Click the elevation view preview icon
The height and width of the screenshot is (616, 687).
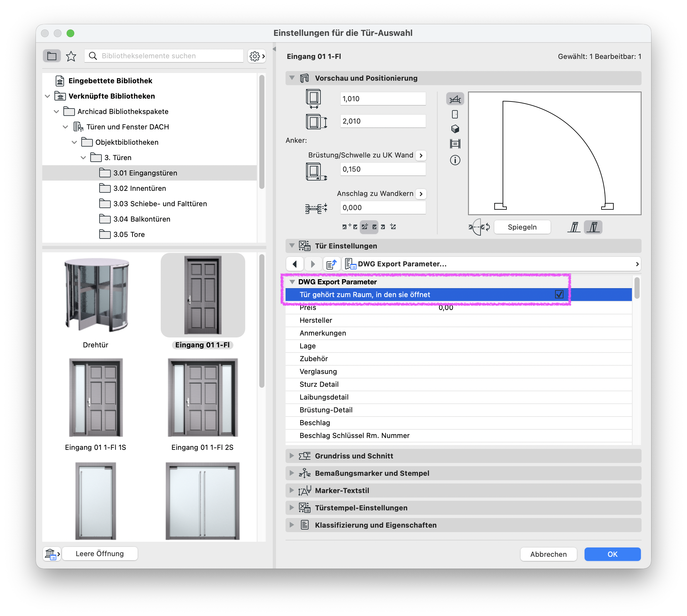coord(455,114)
